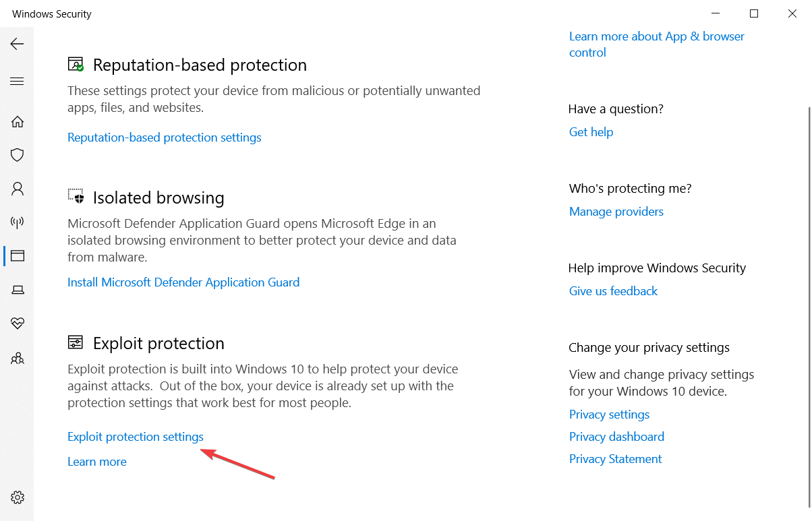Open the Privacy dashboard link

(x=616, y=437)
